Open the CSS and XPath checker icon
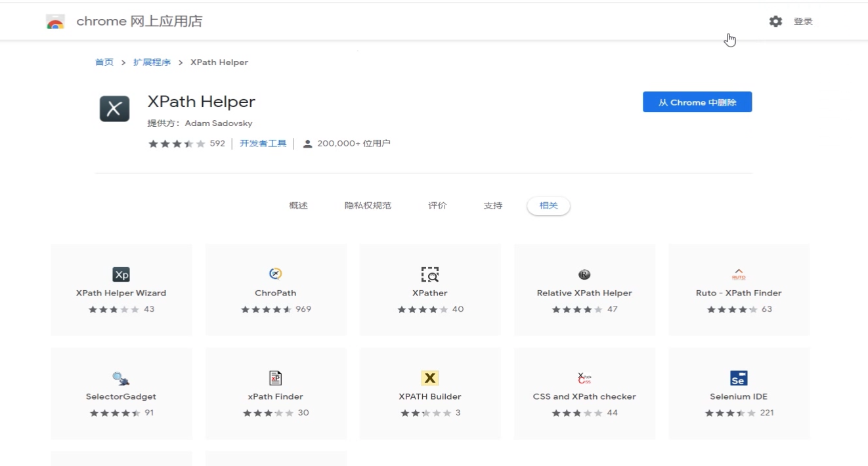868x466 pixels. (x=584, y=378)
